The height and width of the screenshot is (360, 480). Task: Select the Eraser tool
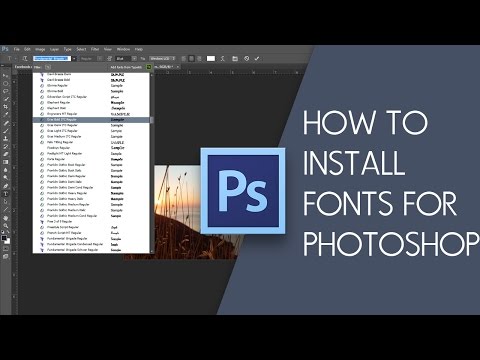click(6, 154)
